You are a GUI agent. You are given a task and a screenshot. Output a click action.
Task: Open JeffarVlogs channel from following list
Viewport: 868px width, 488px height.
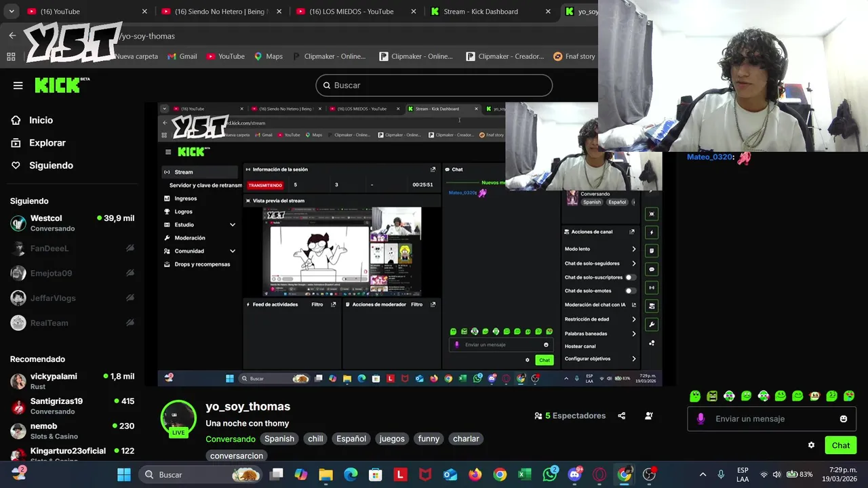[x=72, y=298]
